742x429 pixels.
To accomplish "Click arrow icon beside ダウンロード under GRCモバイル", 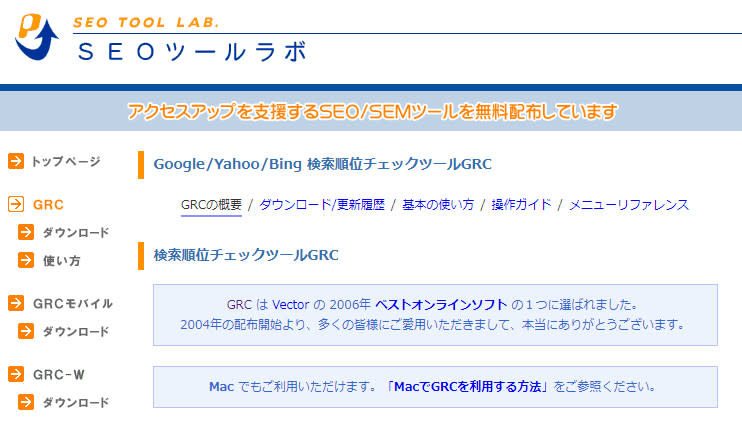I will tap(26, 331).
